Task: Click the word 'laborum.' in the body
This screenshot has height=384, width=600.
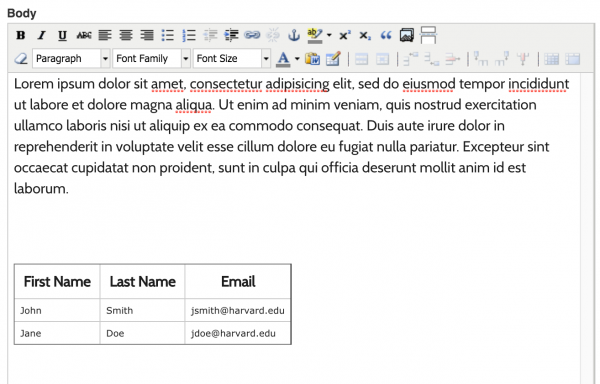Action: click(41, 189)
